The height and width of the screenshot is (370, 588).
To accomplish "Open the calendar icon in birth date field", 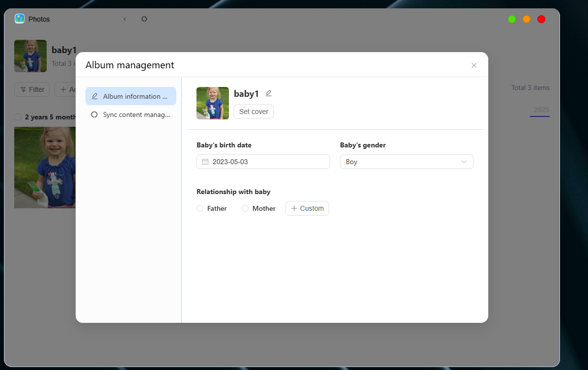I will pos(205,162).
